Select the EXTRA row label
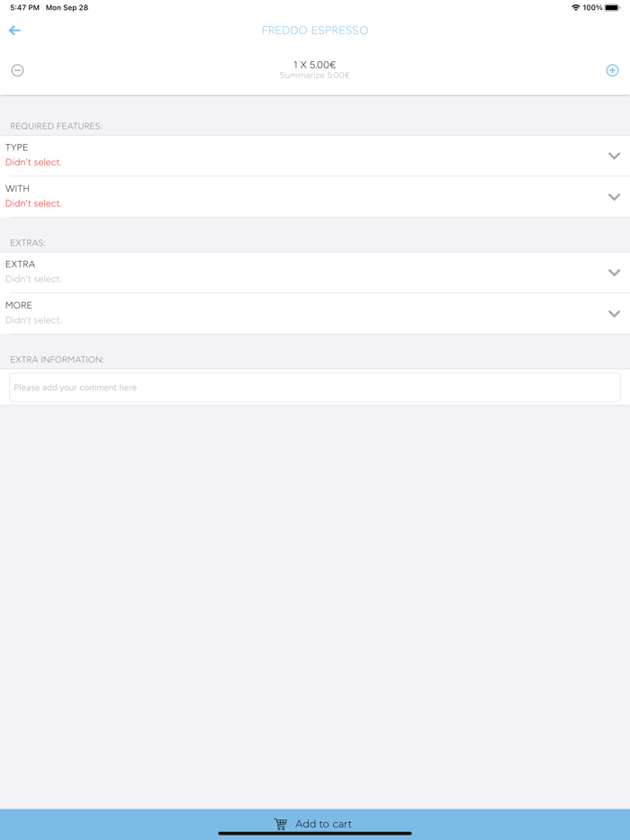Viewport: 630px width, 840px height. 21,264
